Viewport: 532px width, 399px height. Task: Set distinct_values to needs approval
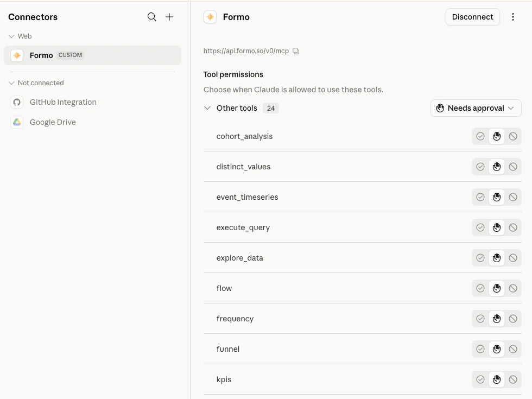(x=496, y=167)
